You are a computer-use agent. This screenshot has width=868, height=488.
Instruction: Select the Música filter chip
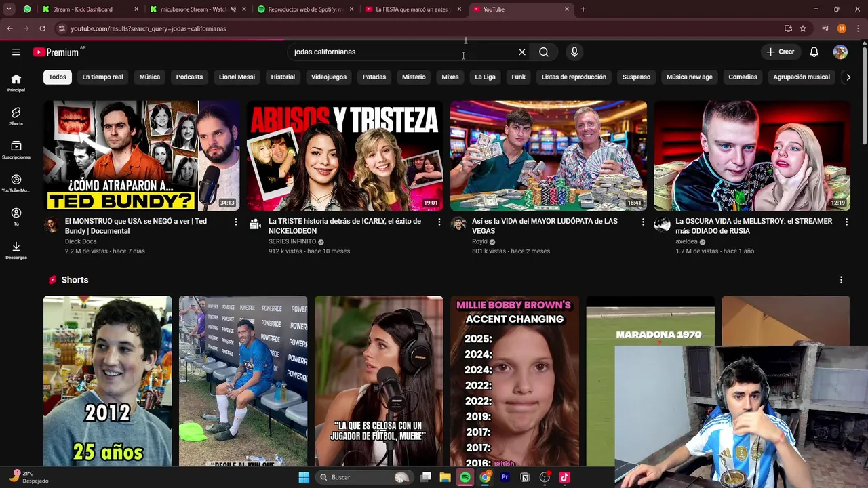pos(150,77)
